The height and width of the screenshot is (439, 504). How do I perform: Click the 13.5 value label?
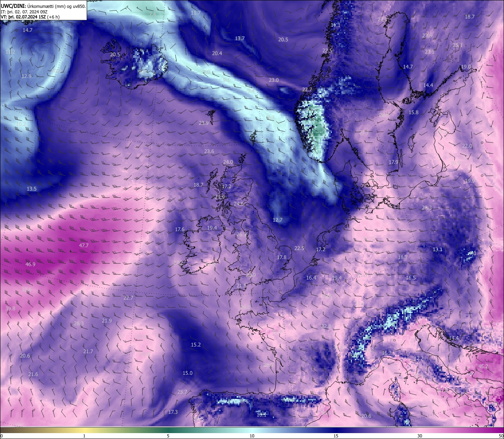(x=31, y=189)
